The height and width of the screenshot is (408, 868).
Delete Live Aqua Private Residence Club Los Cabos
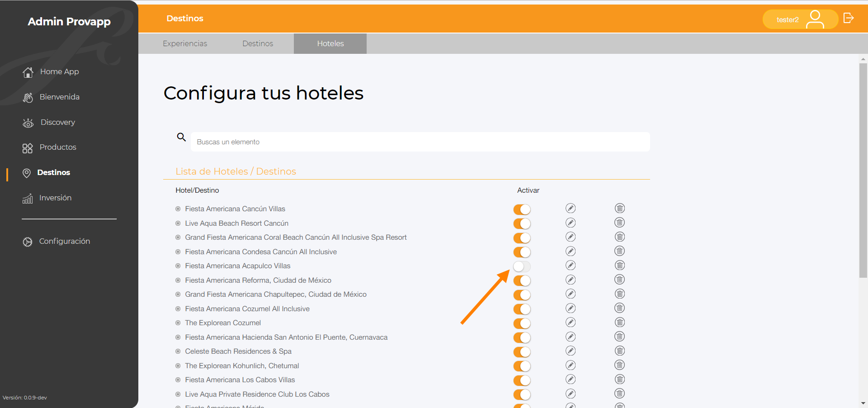(620, 394)
